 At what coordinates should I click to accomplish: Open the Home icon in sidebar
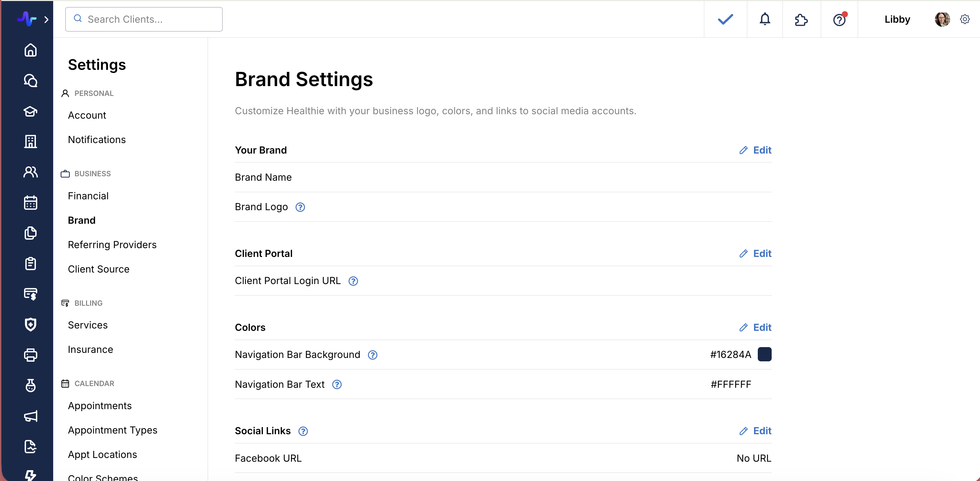(30, 50)
